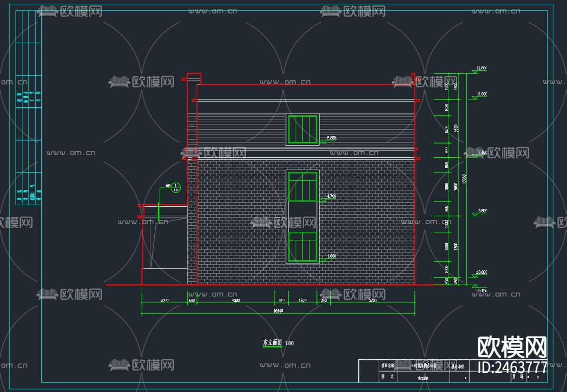This screenshot has width=567, height=392.
Task: Select the 13050 total height dimension
Action: 464,179
